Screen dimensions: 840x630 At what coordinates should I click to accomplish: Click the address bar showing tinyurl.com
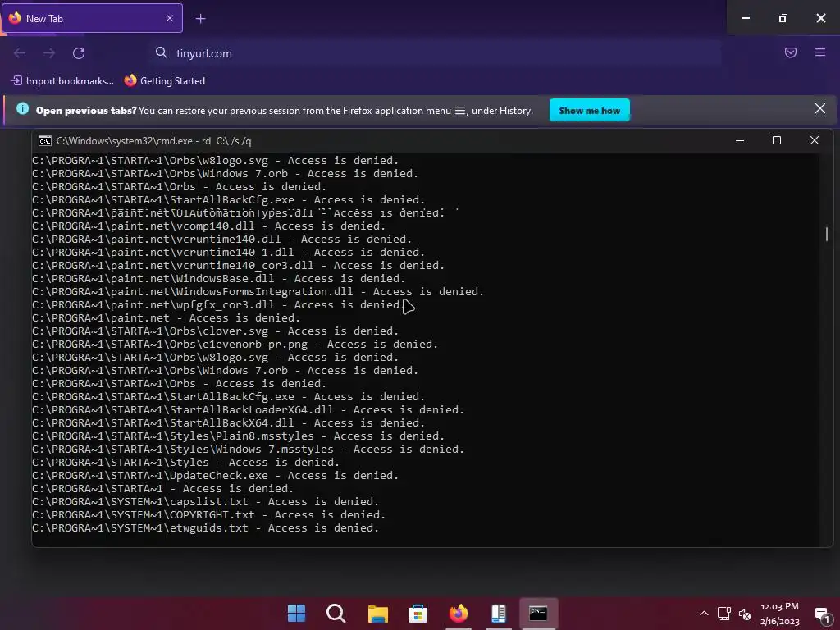[x=436, y=53]
